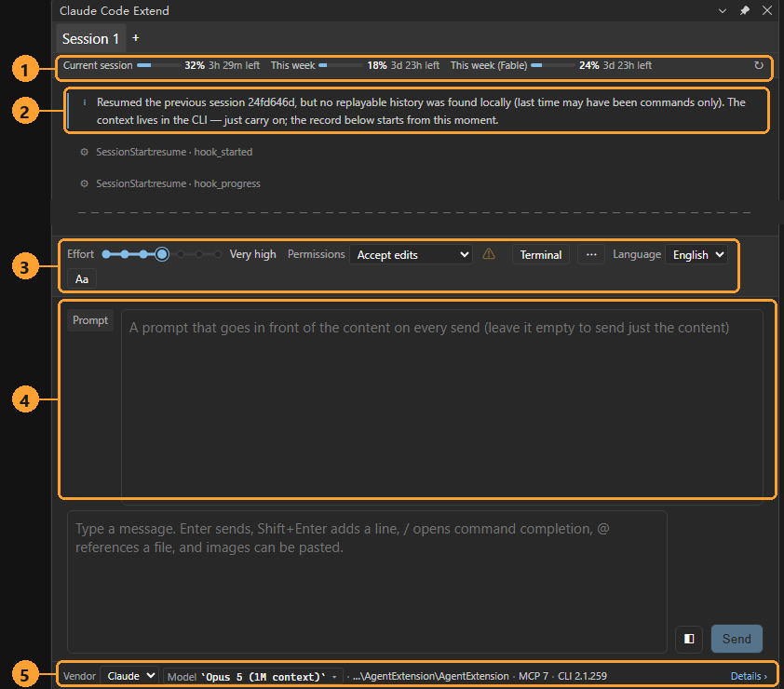The width and height of the screenshot is (784, 689).
Task: Click the gear icon beside hook_progress
Action: 85,183
